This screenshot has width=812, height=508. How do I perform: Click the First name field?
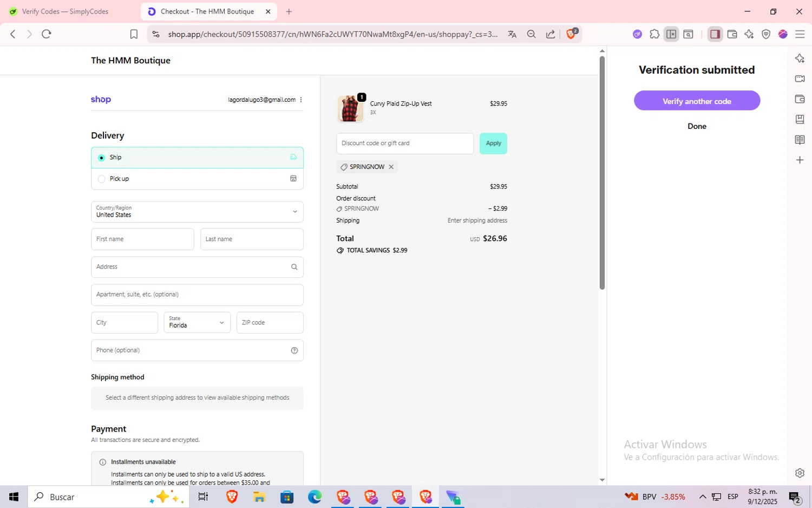pyautogui.click(x=142, y=239)
